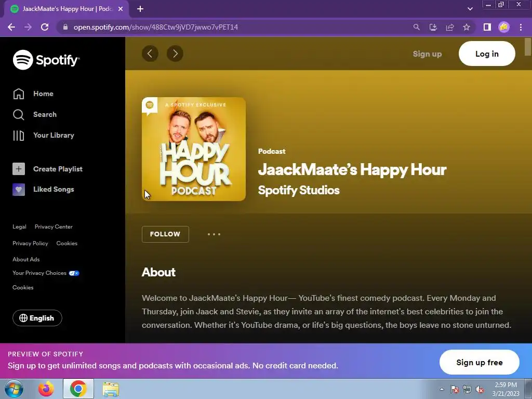Change language with English button
Image resolution: width=532 pixels, height=399 pixels.
(x=37, y=318)
